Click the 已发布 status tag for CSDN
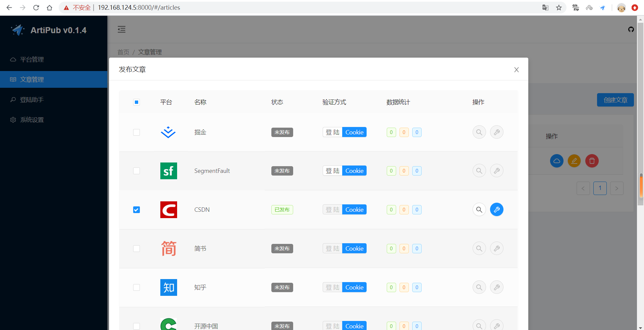The height and width of the screenshot is (330, 644). coord(282,210)
